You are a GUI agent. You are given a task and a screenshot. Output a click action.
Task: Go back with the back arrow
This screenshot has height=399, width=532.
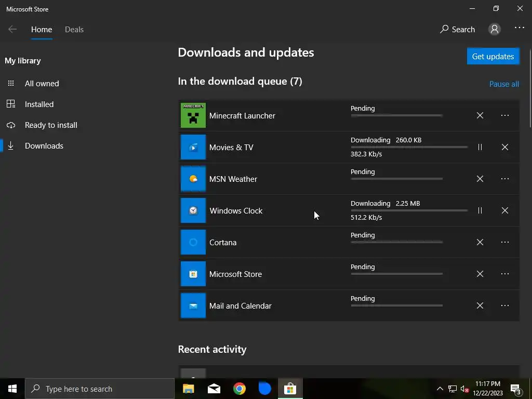pos(12,30)
